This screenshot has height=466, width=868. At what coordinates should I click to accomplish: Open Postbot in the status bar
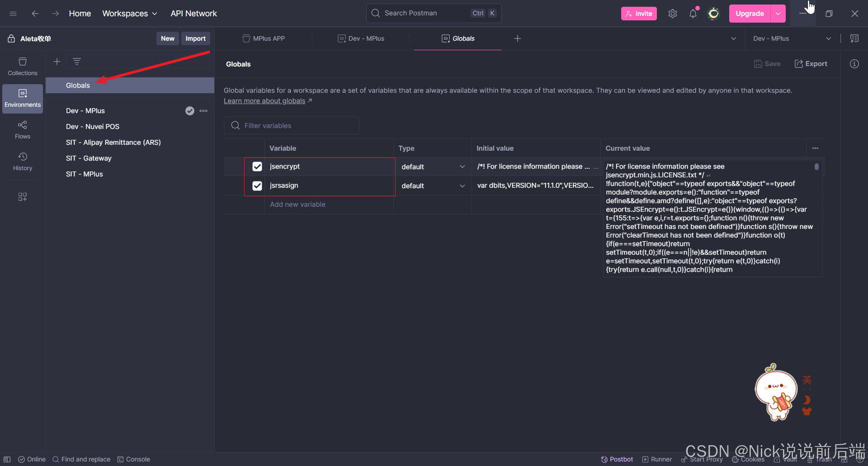[x=617, y=459]
